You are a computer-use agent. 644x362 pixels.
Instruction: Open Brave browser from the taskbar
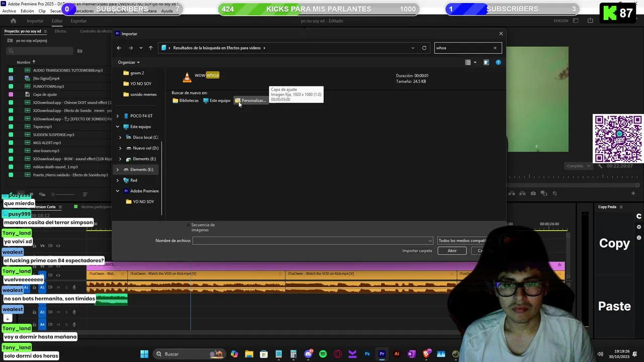(x=426, y=354)
